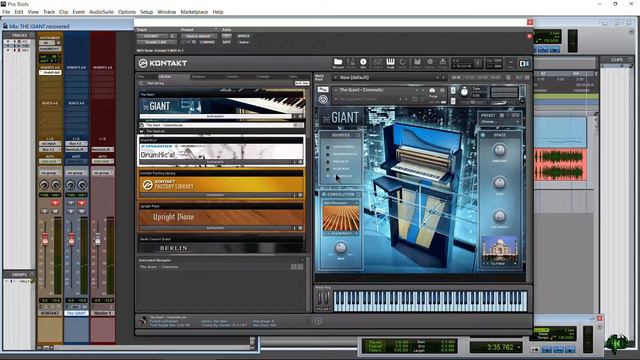
Task: Click the Berlin Concert Grand library banner
Action: click(222, 247)
